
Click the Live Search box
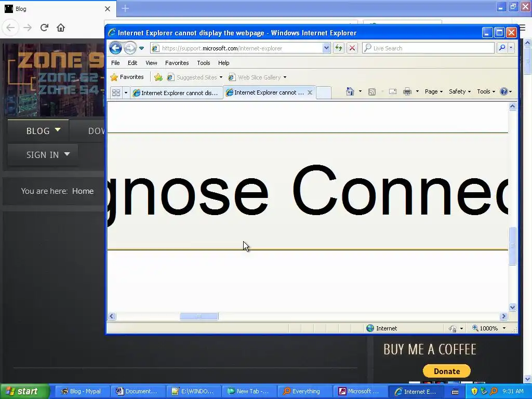tap(428, 48)
